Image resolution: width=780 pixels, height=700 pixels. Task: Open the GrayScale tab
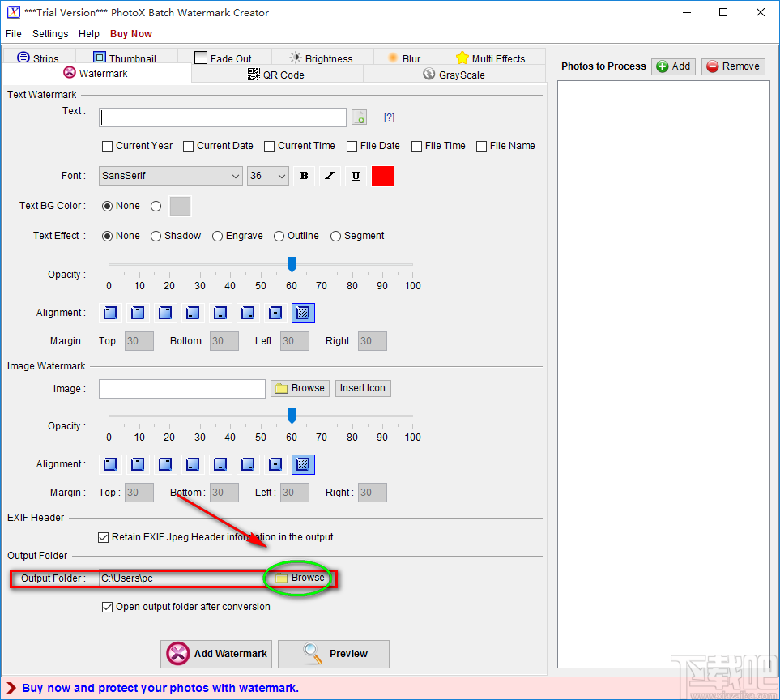[x=454, y=74]
